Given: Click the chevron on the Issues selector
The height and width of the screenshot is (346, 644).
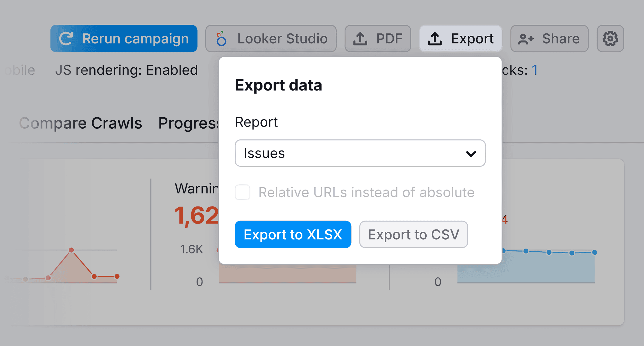Looking at the screenshot, I should [471, 154].
